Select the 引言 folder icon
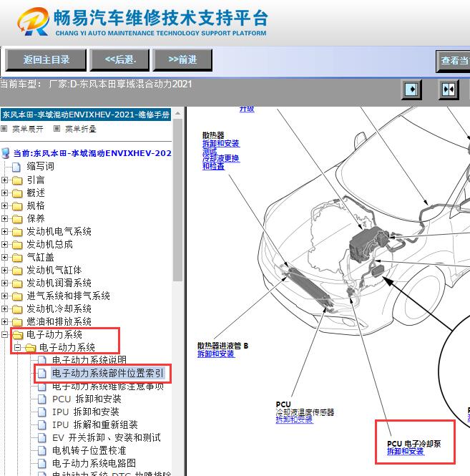This screenshot has width=470, height=476. (17, 180)
